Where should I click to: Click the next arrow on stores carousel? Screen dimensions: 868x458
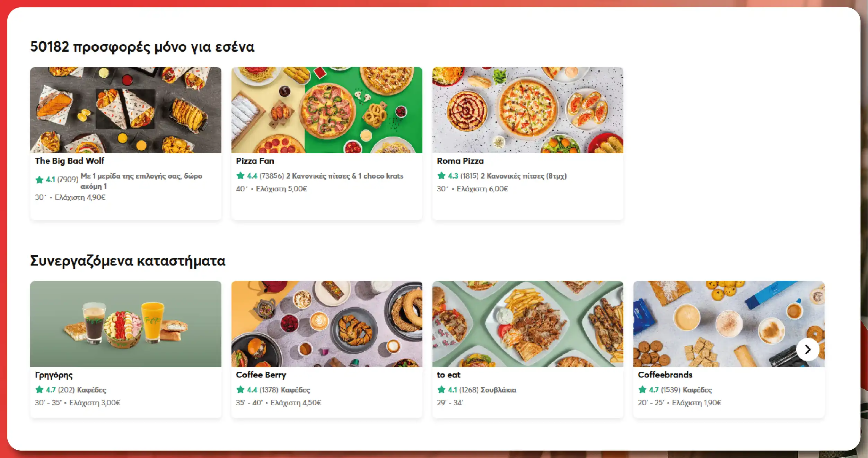pyautogui.click(x=808, y=349)
